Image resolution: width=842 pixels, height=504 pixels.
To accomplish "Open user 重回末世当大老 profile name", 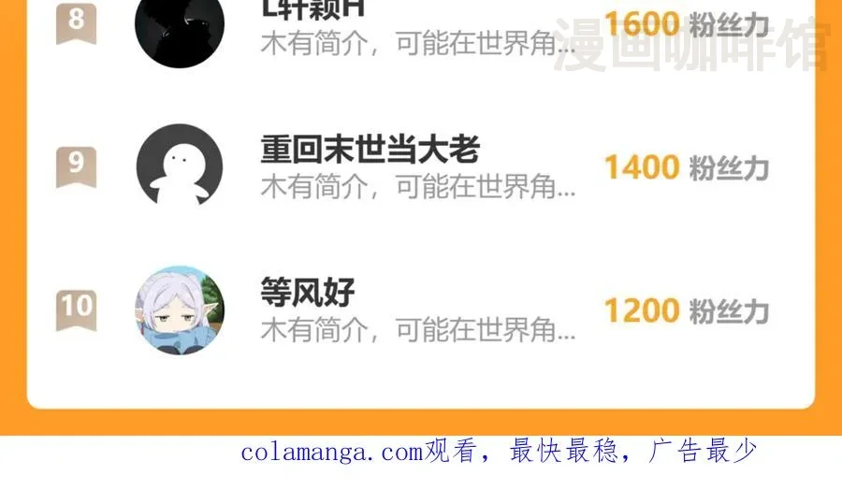I will 370,150.
